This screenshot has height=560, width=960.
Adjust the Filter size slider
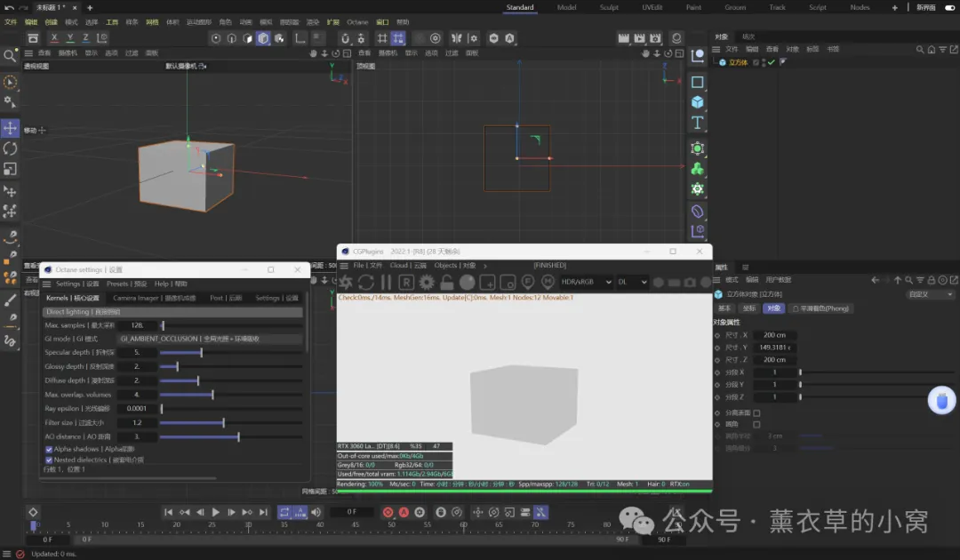click(231, 423)
